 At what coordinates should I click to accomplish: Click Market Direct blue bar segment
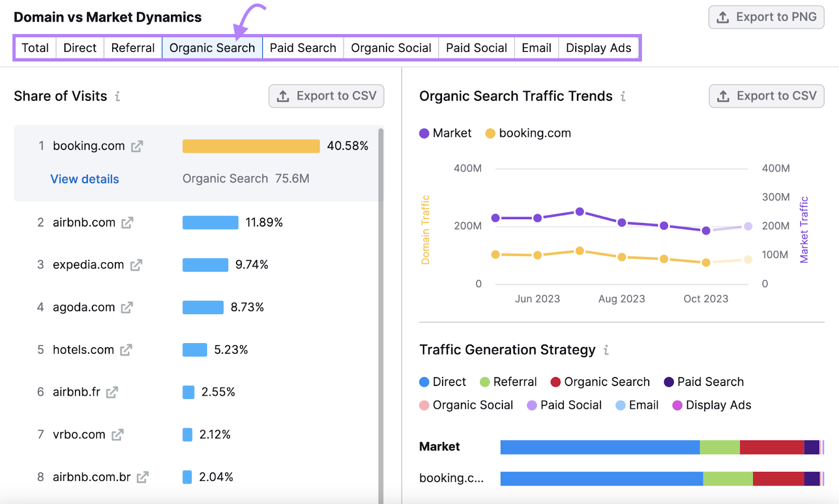[600, 447]
